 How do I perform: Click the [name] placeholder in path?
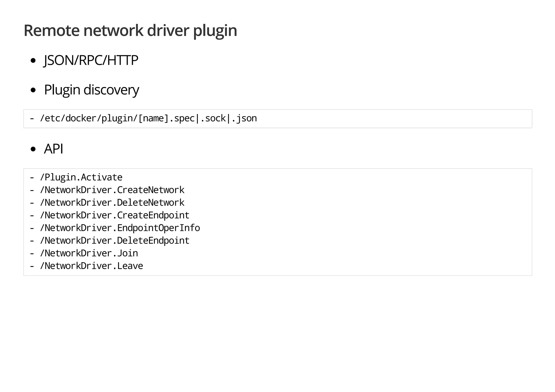[154, 118]
